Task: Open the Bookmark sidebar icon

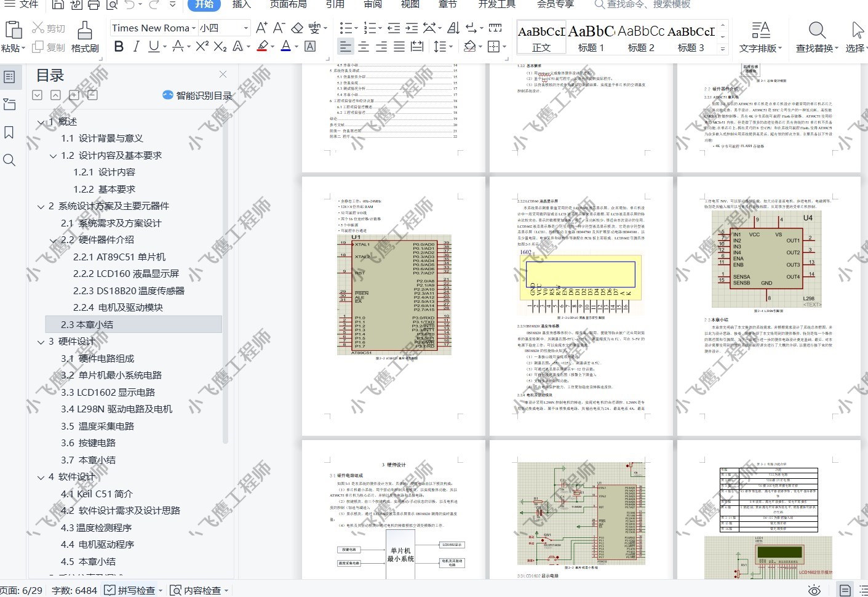Action: pyautogui.click(x=9, y=132)
